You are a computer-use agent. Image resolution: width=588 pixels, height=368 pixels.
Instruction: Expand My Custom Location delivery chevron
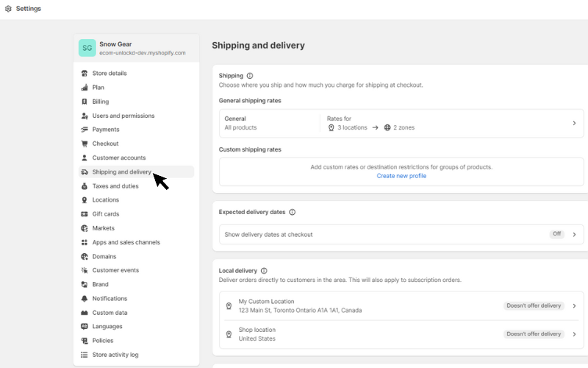[x=574, y=305]
